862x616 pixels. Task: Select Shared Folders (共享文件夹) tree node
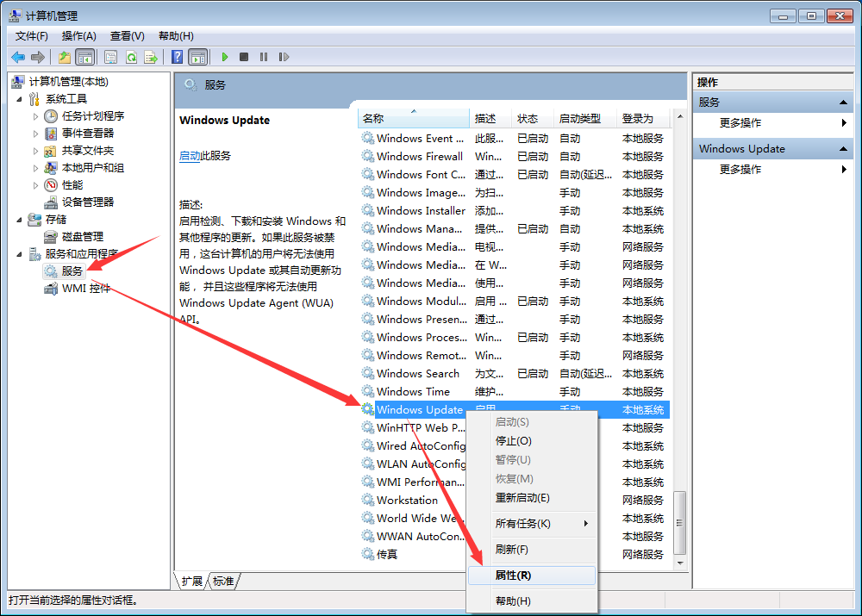pos(87,151)
